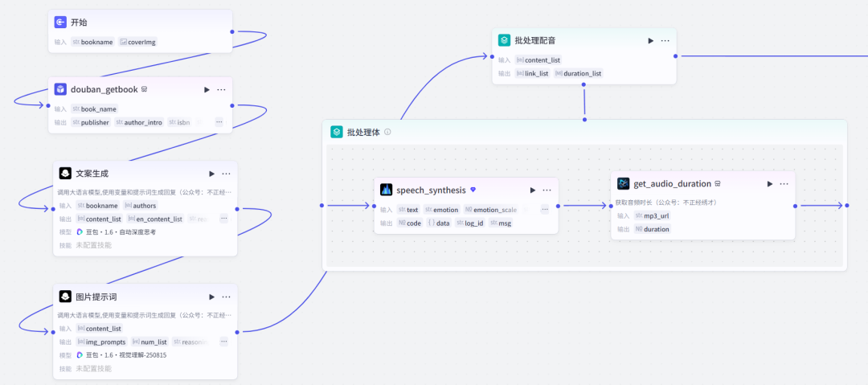Click the 开始 start node icon

pyautogui.click(x=61, y=23)
